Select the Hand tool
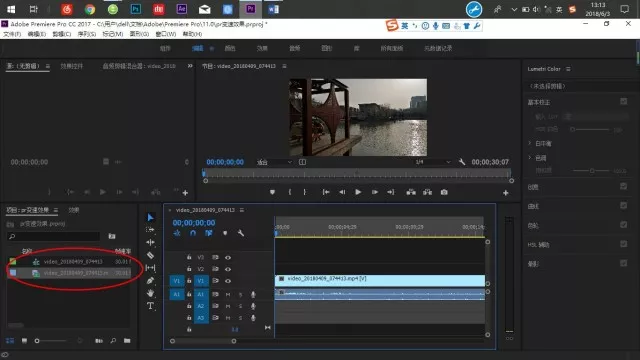Screen dimensions: 640x360 (x=150, y=293)
